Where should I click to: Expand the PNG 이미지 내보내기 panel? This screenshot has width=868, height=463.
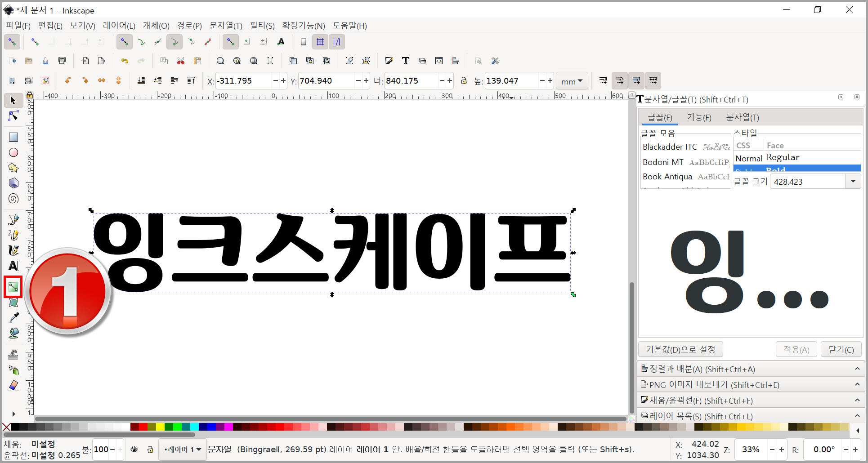click(x=750, y=385)
